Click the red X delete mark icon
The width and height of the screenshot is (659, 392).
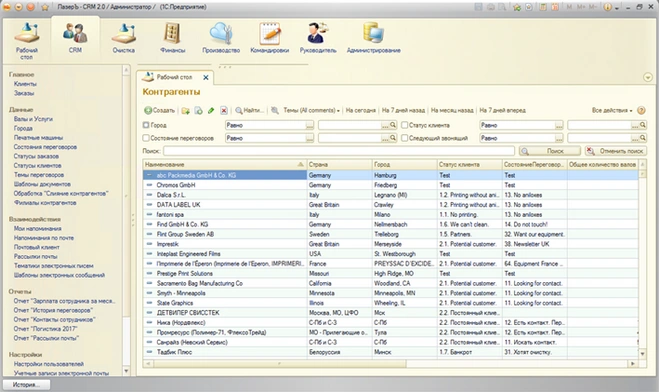point(224,110)
